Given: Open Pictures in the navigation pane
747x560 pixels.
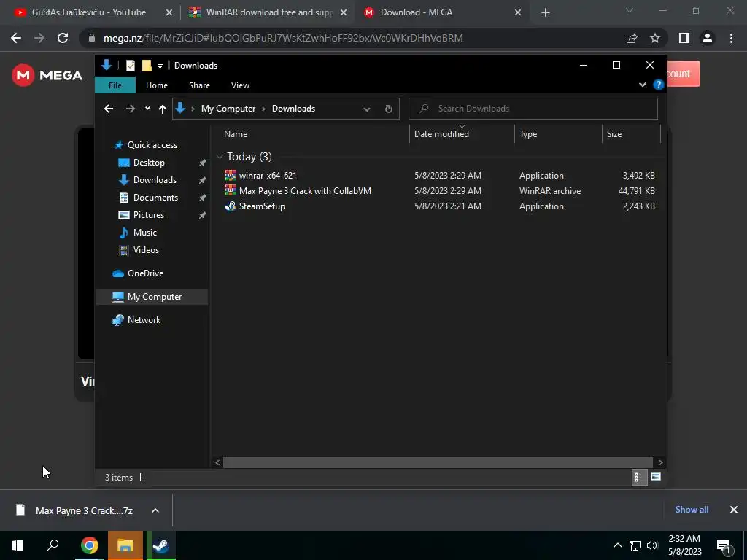Looking at the screenshot, I should point(149,215).
